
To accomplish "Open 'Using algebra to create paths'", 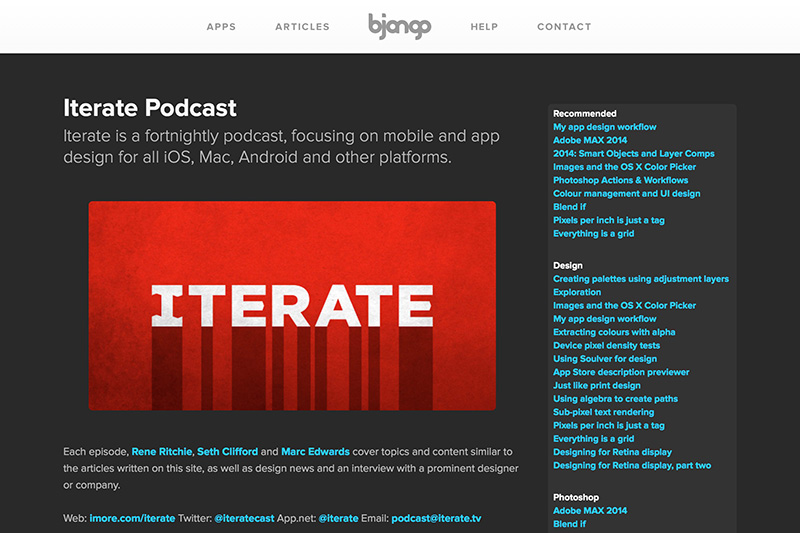I will point(615,399).
